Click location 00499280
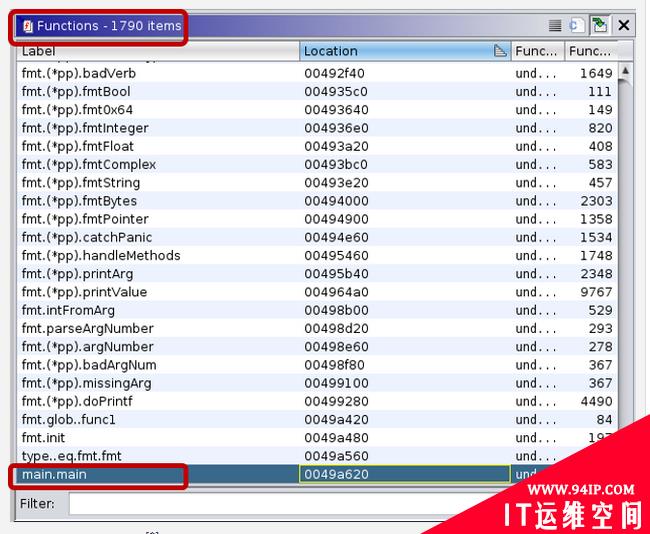The image size is (650, 534). (336, 402)
